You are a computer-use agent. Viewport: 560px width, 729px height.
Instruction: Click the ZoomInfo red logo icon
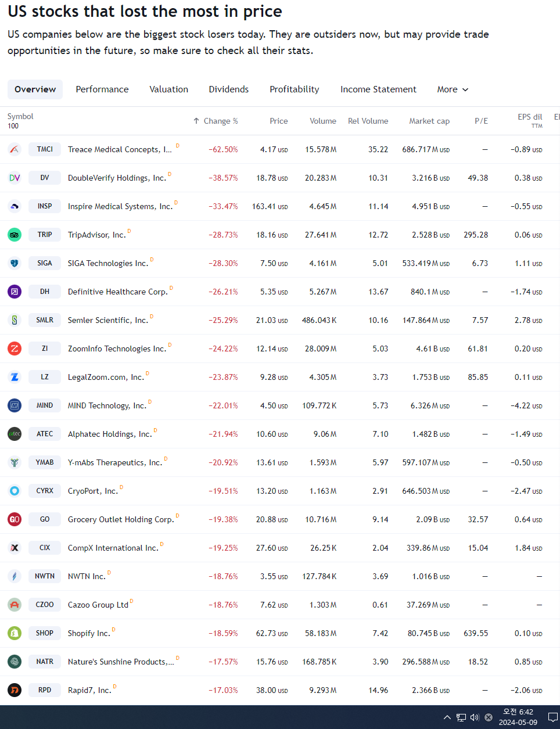[15, 349]
